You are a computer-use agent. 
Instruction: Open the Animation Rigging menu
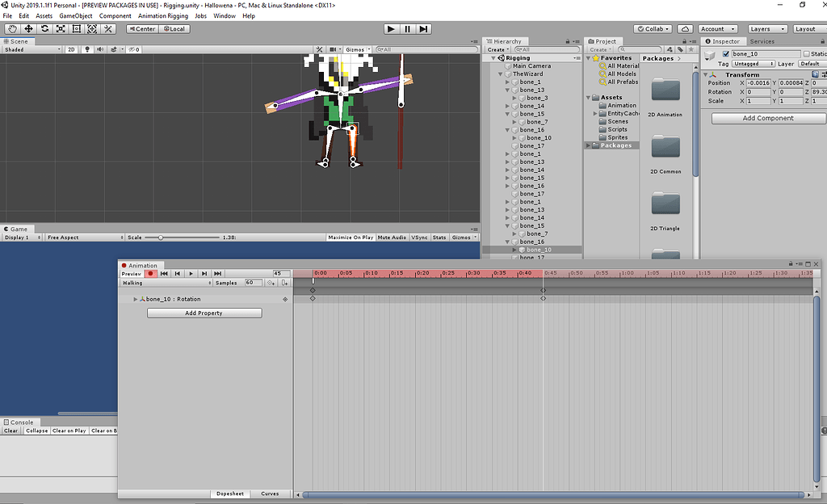tap(164, 15)
